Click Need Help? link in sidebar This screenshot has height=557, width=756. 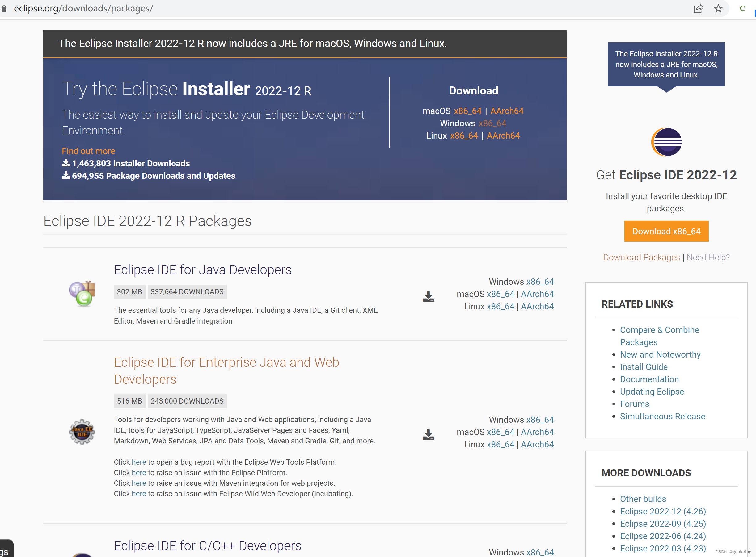708,257
